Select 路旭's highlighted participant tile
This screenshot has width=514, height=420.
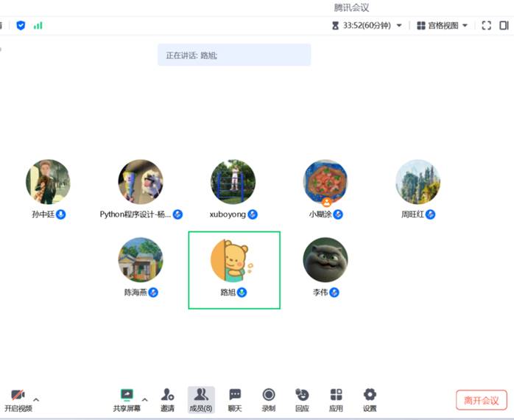(x=234, y=270)
